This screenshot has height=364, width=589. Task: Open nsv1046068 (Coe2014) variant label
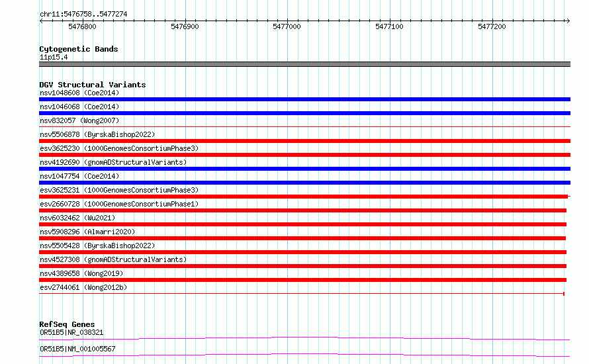[79, 107]
